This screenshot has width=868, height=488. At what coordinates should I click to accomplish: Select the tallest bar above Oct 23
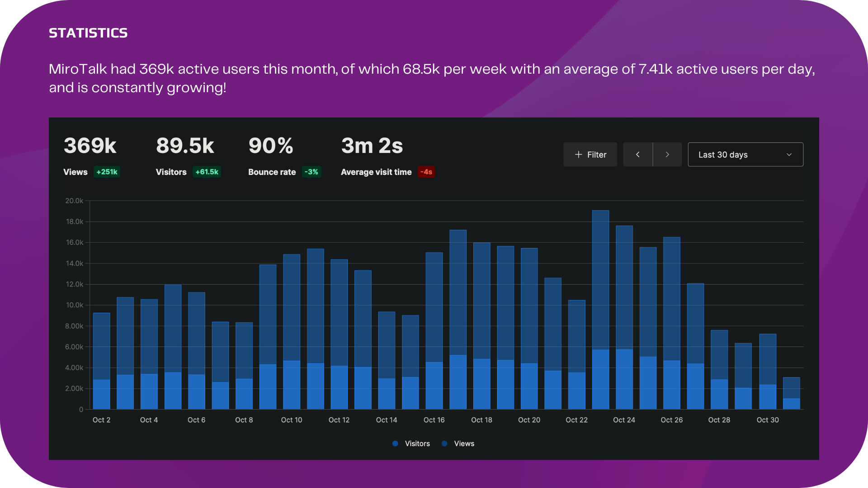tap(600, 310)
